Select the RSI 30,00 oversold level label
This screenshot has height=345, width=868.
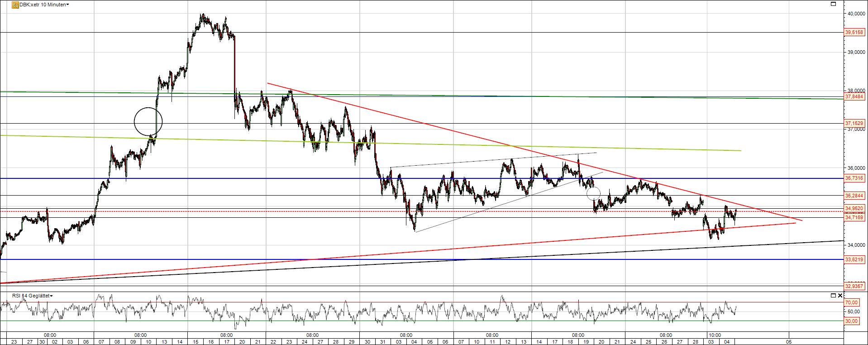851,321
